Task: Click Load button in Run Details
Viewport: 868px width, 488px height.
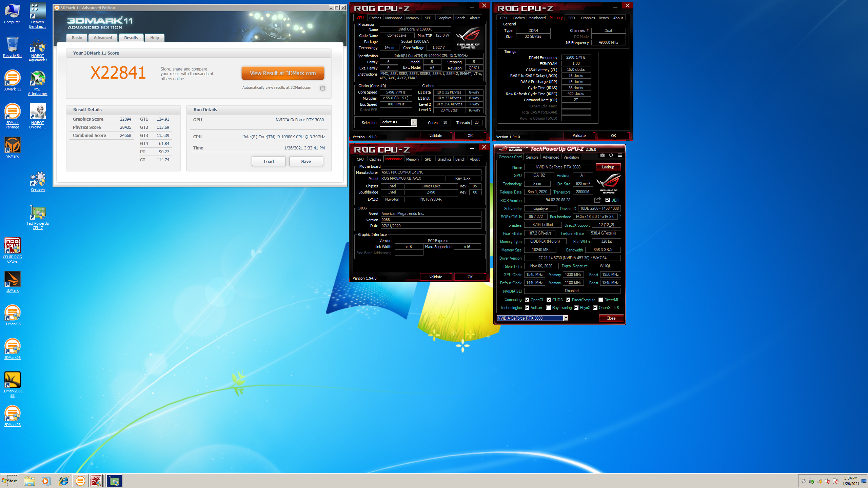Action: click(x=269, y=161)
